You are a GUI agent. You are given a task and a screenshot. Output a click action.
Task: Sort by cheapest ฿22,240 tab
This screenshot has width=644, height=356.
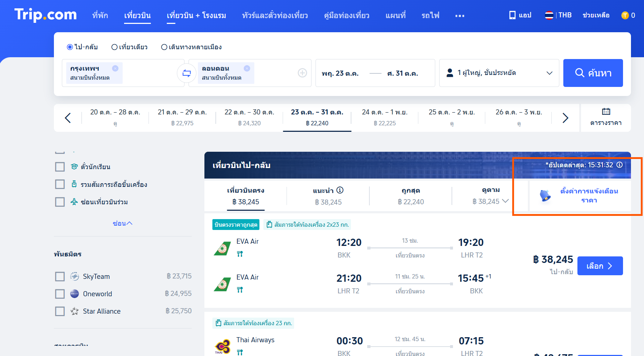[x=411, y=196]
